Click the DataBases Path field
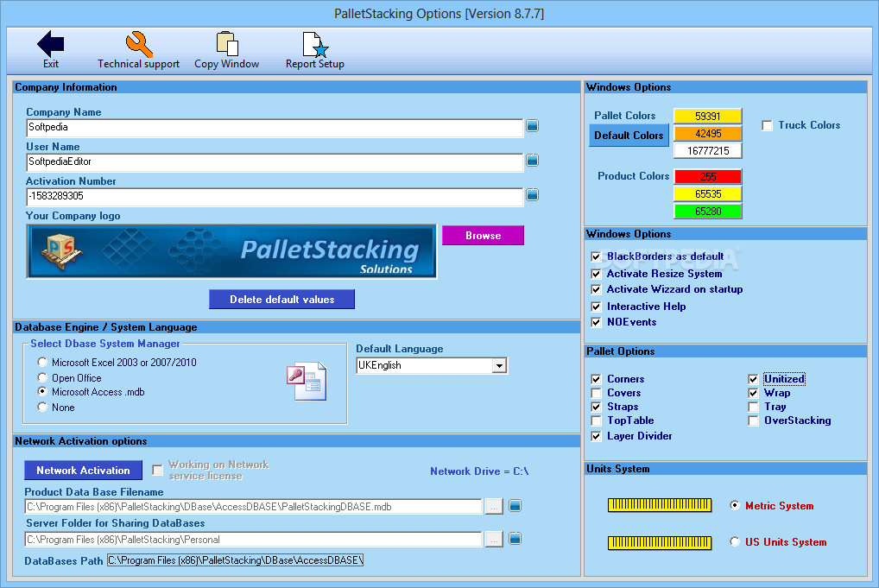Screen dimensions: 879x588 click(x=236, y=560)
